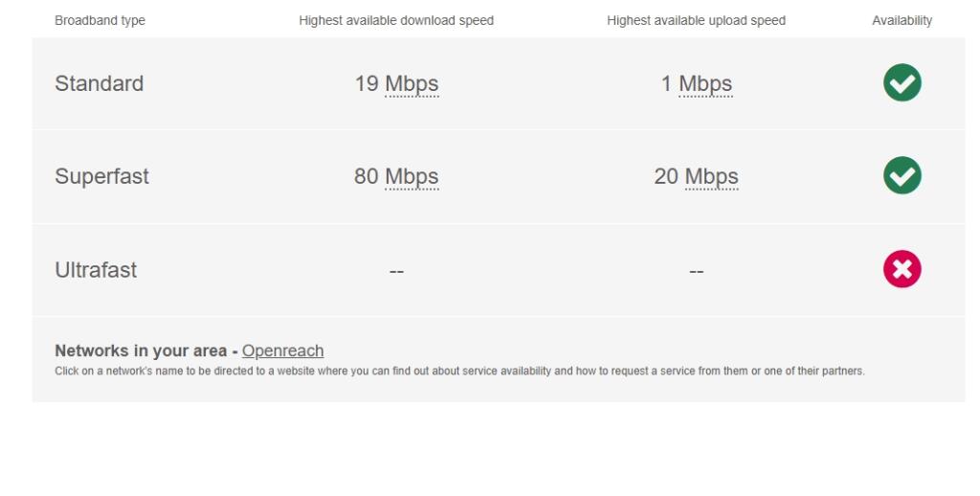Screen dimensions: 980x496
Task: Click the network name instruction text
Action: click(x=460, y=371)
